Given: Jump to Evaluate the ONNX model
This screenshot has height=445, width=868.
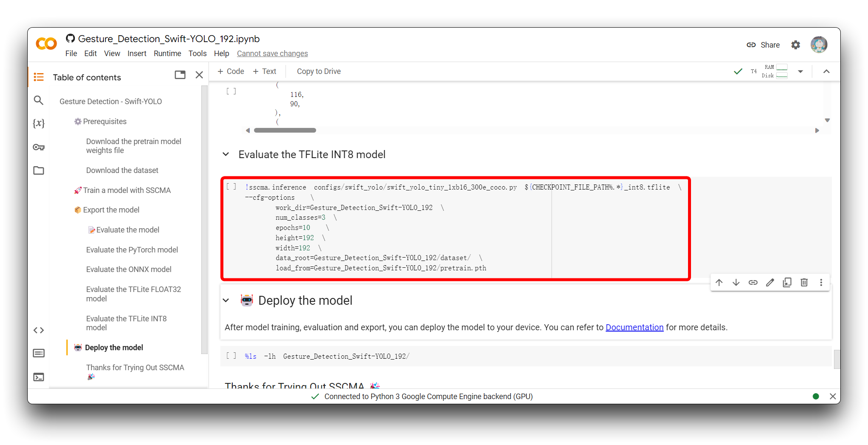Looking at the screenshot, I should [x=128, y=269].
